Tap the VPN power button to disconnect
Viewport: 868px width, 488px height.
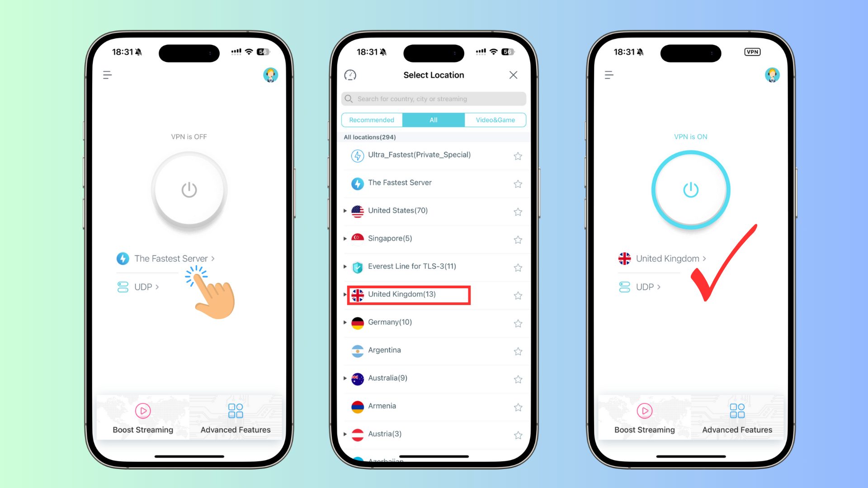click(690, 189)
